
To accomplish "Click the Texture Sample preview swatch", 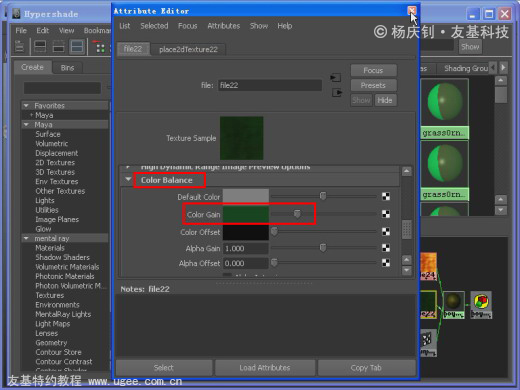I will click(242, 138).
